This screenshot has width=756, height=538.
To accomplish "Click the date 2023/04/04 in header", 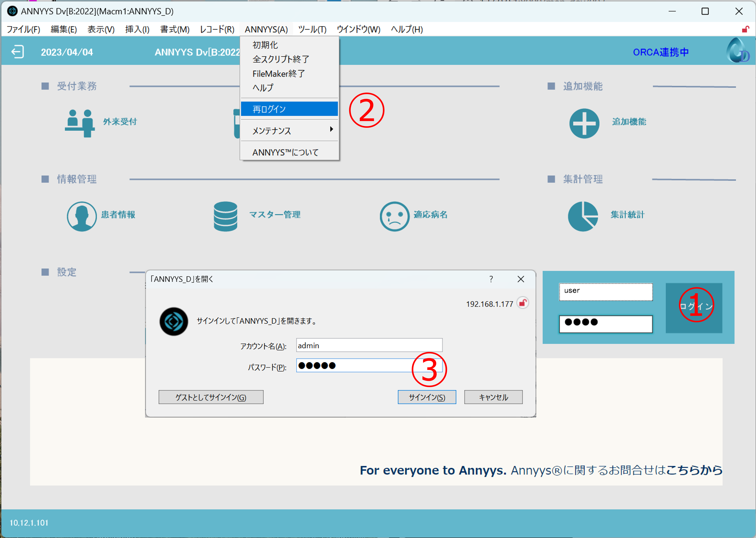I will [67, 52].
